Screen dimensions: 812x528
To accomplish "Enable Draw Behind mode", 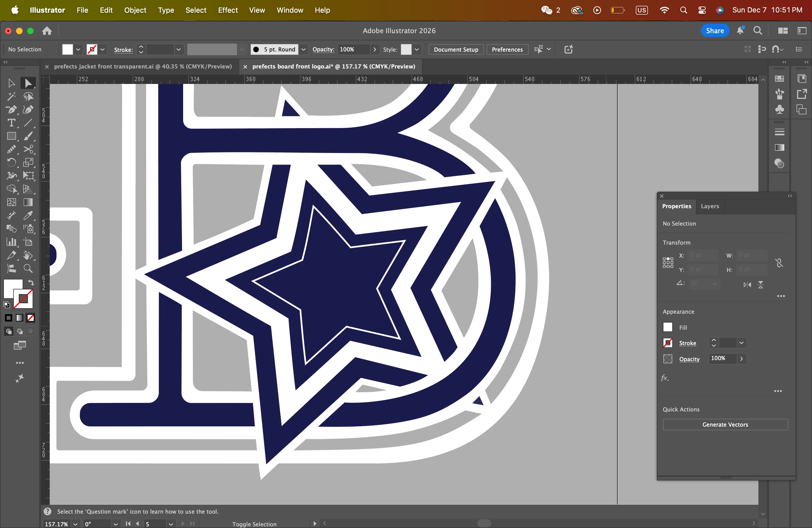I will pos(20,331).
